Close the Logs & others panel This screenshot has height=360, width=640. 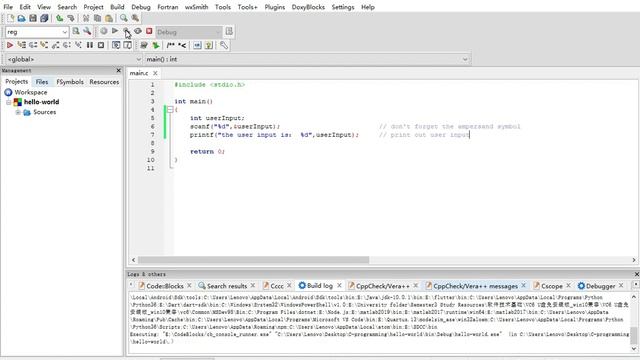click(x=636, y=274)
